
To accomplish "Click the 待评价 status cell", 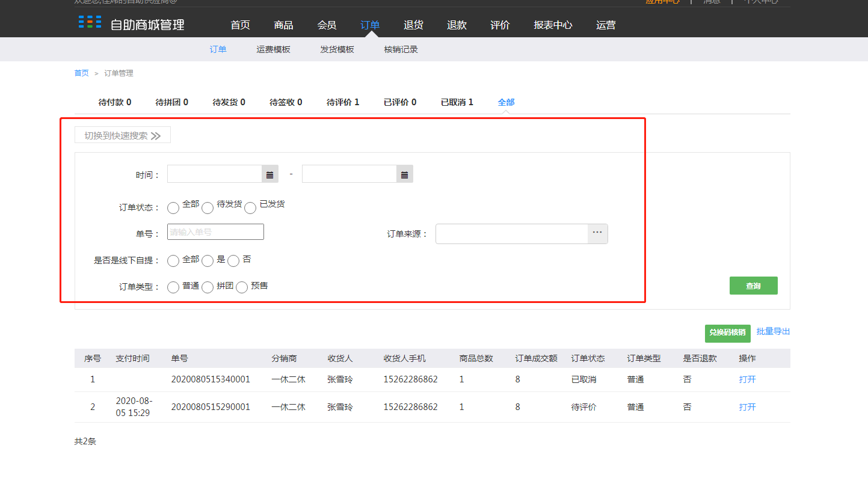I will tap(583, 407).
